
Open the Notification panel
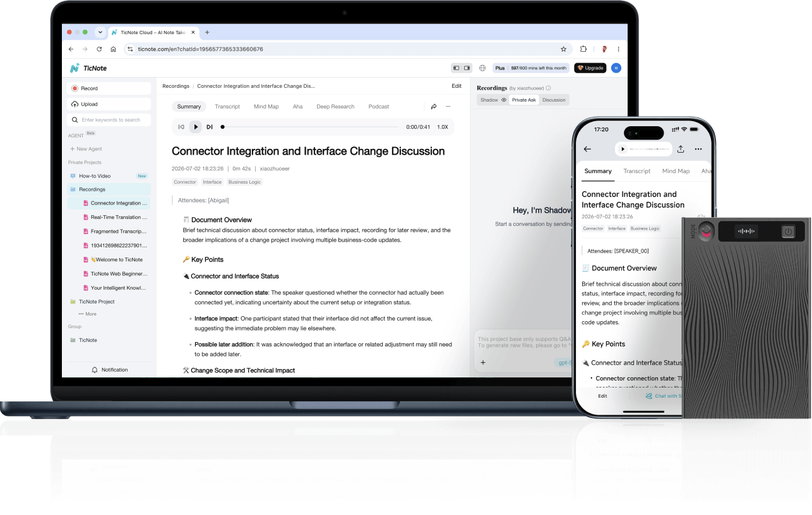coord(109,370)
